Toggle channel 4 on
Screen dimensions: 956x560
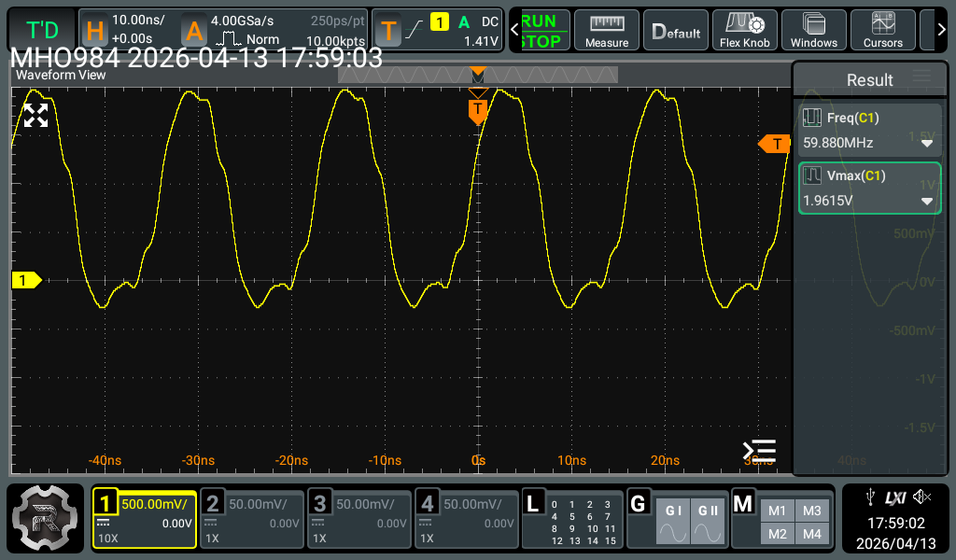pyautogui.click(x=467, y=519)
